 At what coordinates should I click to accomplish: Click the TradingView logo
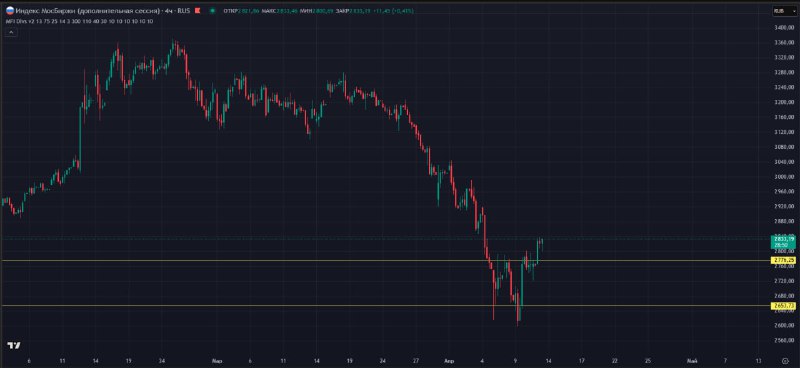14,346
